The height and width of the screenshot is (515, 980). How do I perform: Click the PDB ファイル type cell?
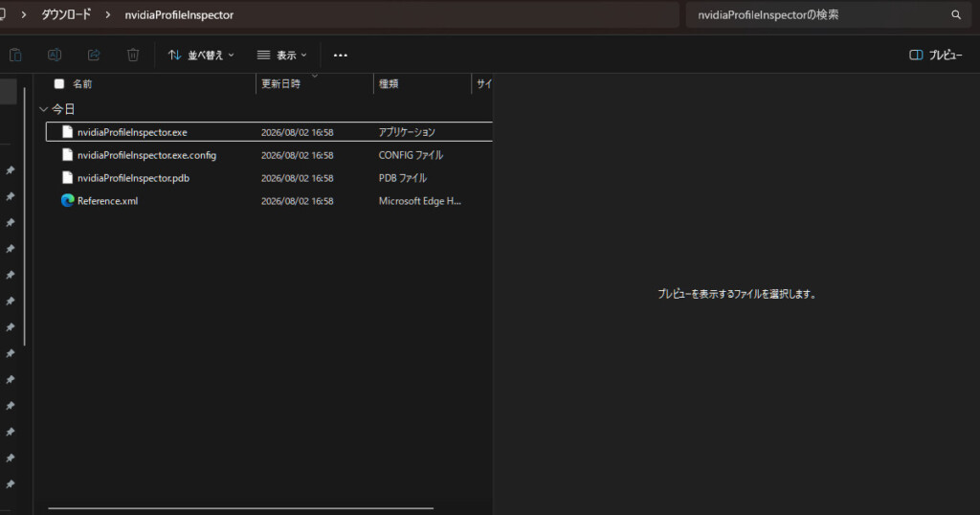click(403, 178)
